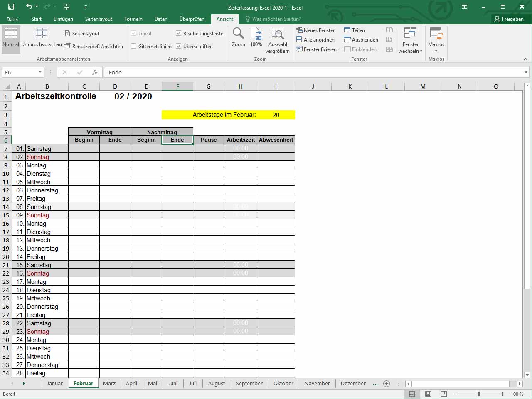Toggle the Bearbeitungsleiste checkbox
532x399 pixels.
[x=179, y=33]
